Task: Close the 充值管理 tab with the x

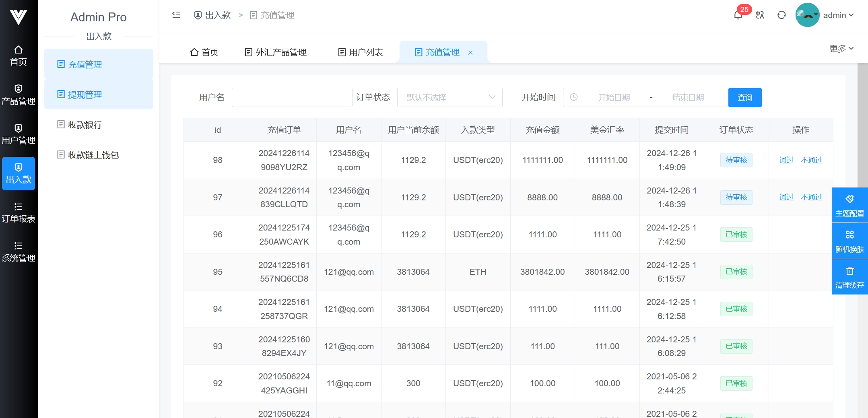Action: (470, 53)
